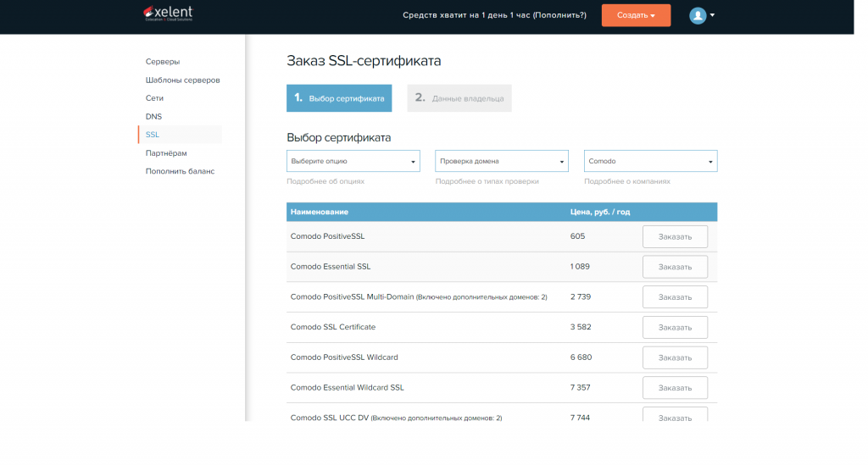The image size is (868, 465).
Task: Order Comodo Essential SSL with Заказать
Action: (x=675, y=267)
